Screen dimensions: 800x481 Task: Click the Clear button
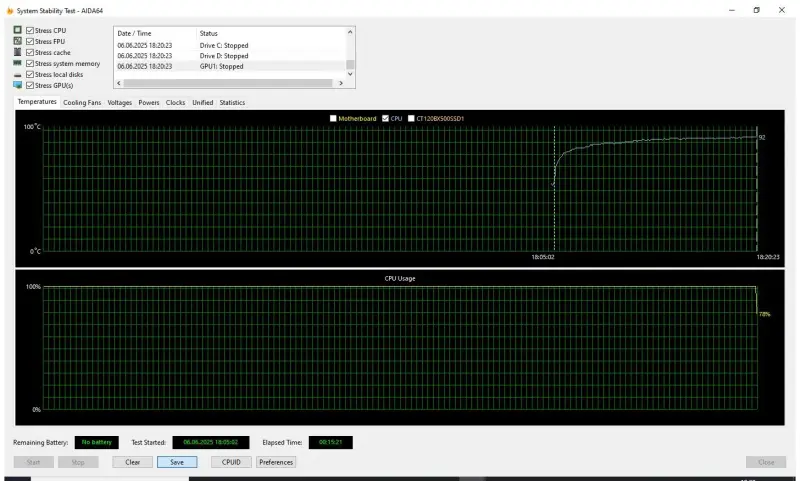133,462
